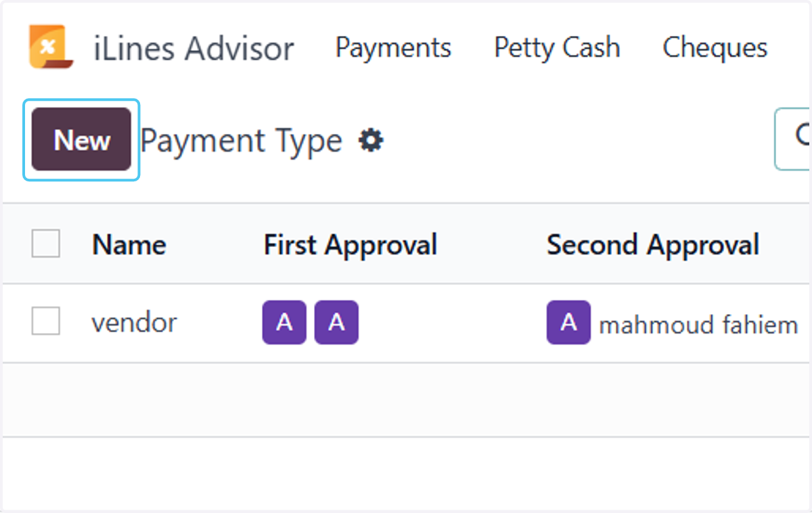Click the first purple A avatar under First Approval

tap(284, 323)
